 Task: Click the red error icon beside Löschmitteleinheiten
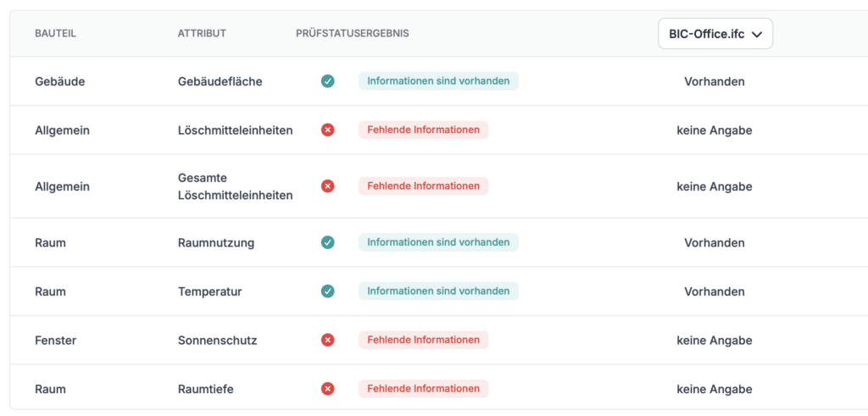coord(328,130)
